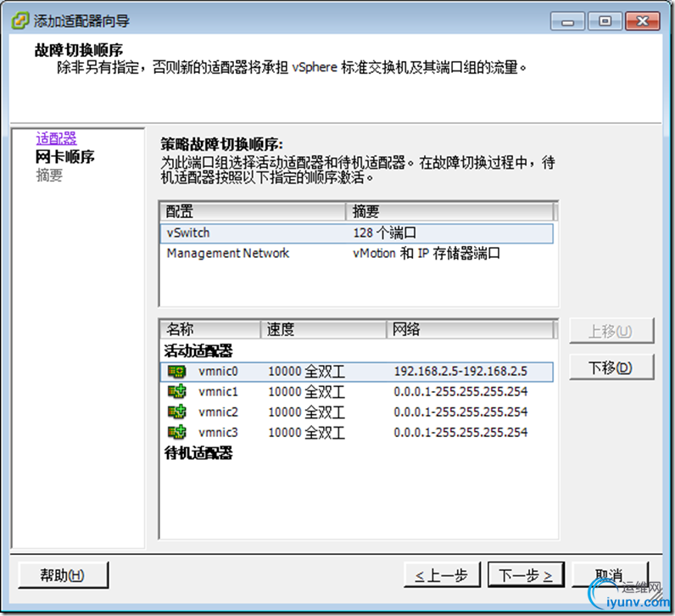
Task: Click vmnic1's 0.0.0.1-255.255.255.254 network cell
Action: (460, 391)
